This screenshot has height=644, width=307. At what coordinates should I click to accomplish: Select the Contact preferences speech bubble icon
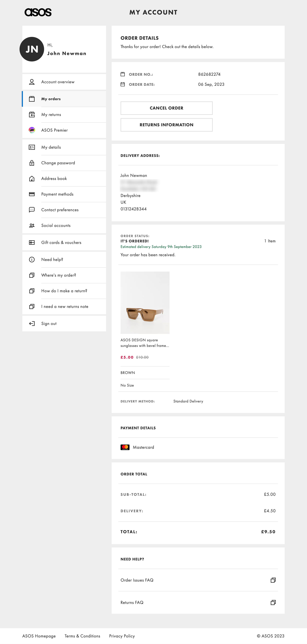32,210
